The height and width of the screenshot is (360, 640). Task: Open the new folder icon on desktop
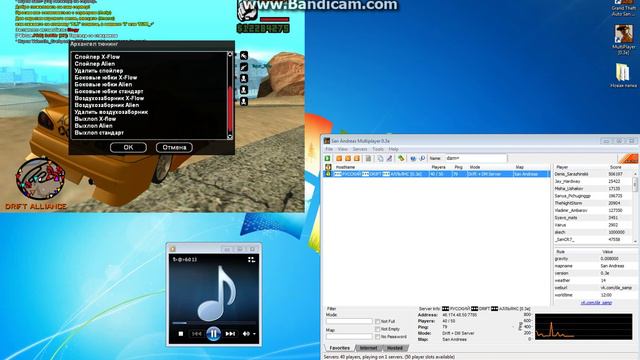pyautogui.click(x=623, y=75)
